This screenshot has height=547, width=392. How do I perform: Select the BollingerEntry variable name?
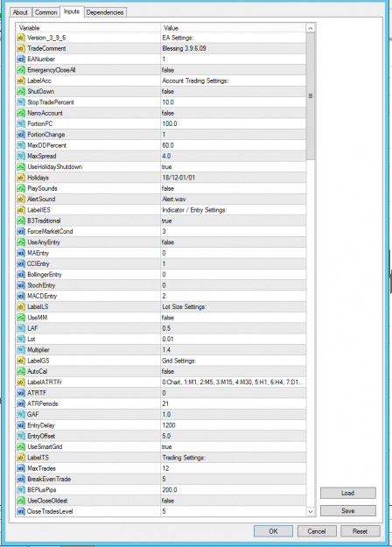tap(45, 275)
